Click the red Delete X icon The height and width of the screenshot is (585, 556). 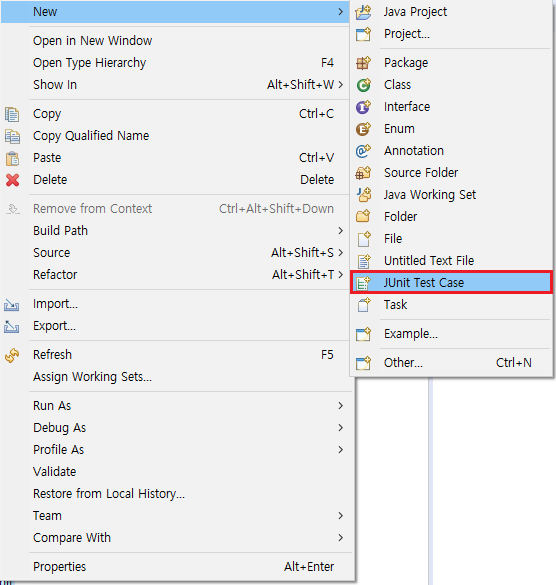tap(13, 180)
